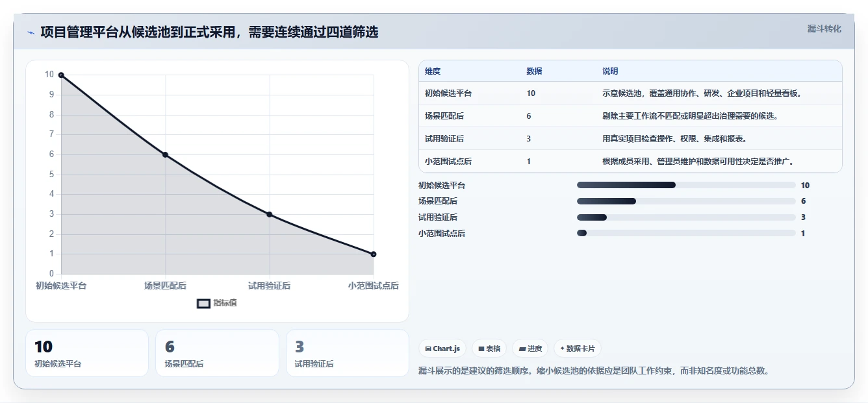
Task: Click the x-axis label 小范围试点后
Action: click(374, 286)
